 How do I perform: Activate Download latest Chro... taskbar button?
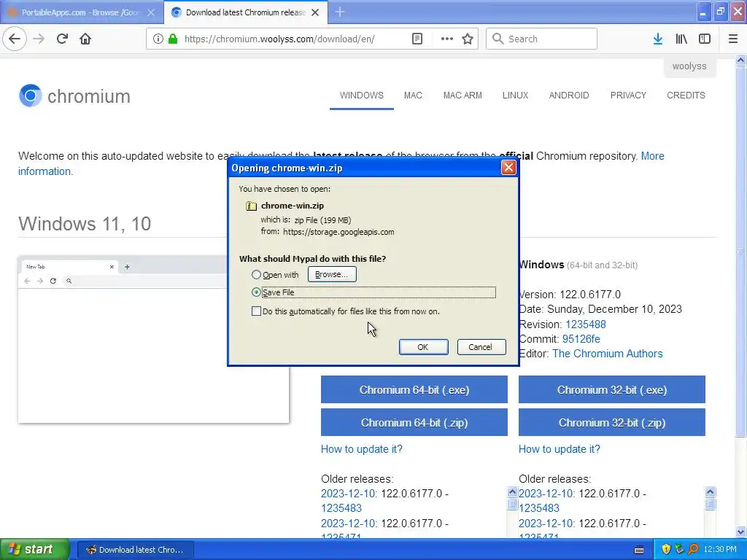[x=135, y=550]
